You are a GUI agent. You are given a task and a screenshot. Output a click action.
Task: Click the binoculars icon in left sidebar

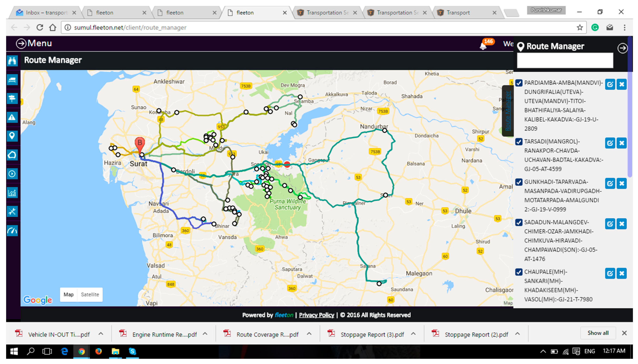(12, 61)
